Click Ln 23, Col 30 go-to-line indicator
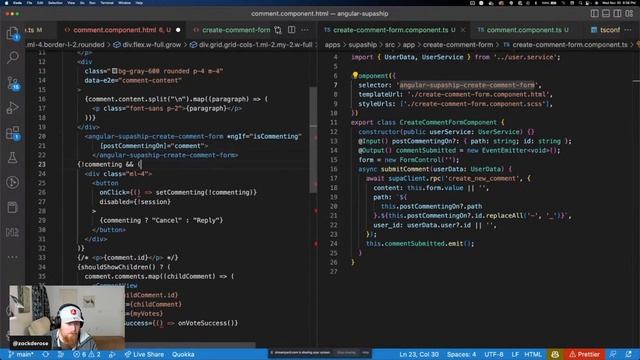 tap(419, 354)
